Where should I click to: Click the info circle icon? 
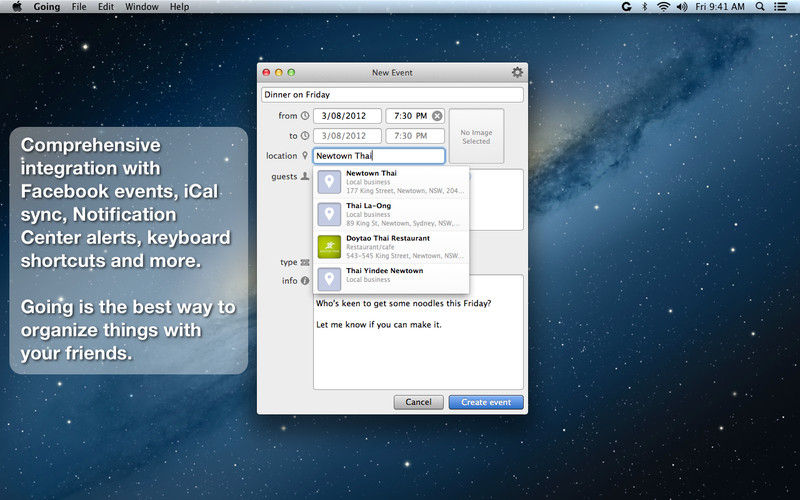(305, 281)
